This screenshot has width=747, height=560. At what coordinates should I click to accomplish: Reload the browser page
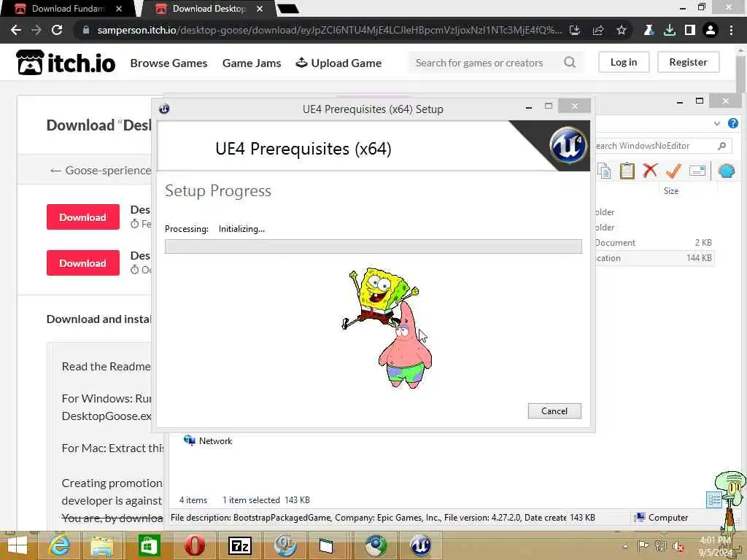tap(57, 30)
